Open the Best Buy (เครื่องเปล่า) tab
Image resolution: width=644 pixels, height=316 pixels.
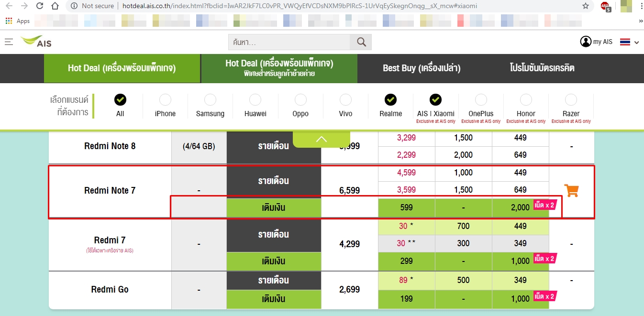(422, 68)
